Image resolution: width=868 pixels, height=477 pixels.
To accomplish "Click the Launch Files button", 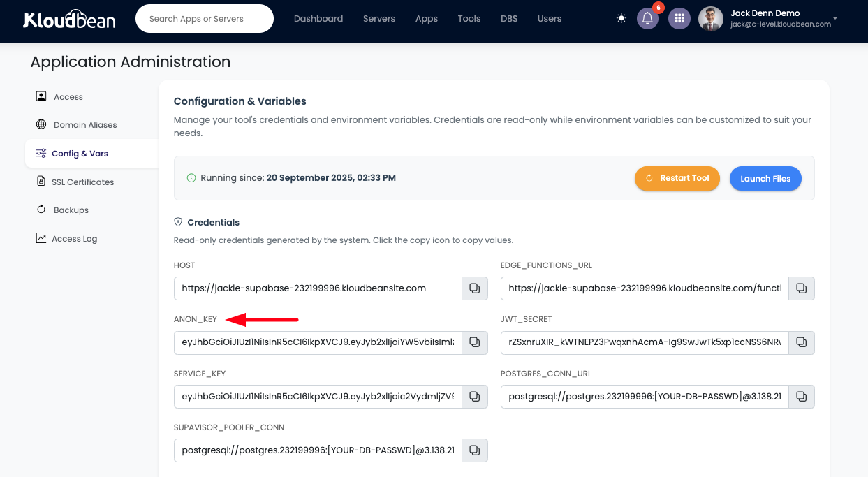I will [765, 179].
